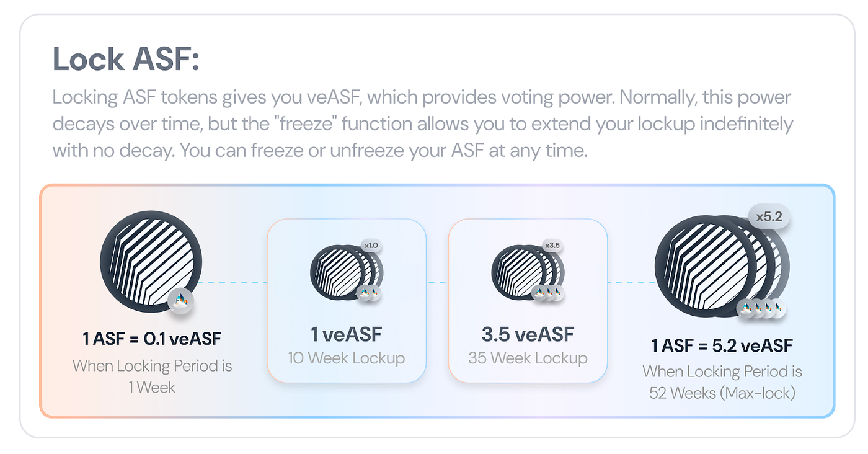Click the x5.2 multiplier badge
The width and height of the screenshot is (868, 454).
tap(769, 218)
